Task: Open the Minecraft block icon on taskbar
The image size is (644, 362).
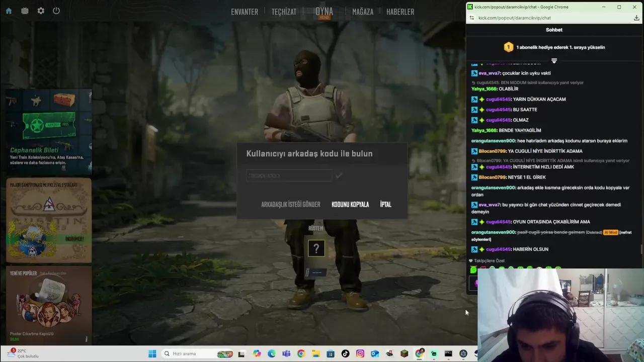Action: coord(404,353)
